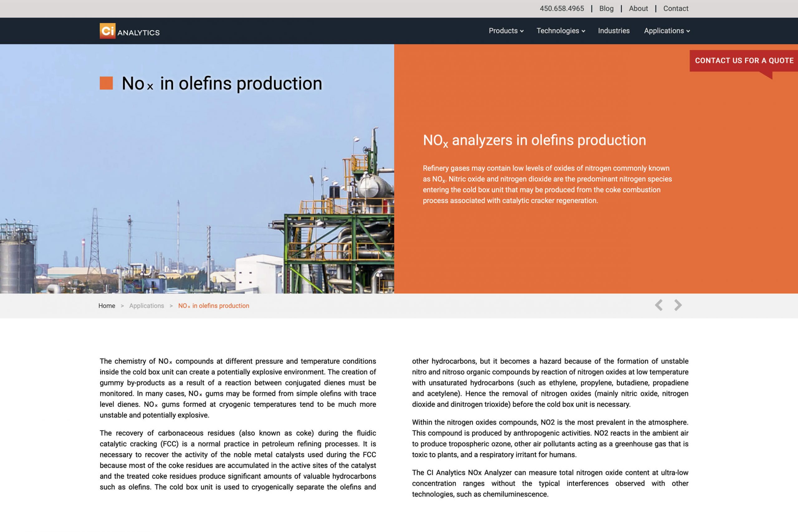Click the refinery hero image
This screenshot has width=798, height=532.
click(x=197, y=204)
